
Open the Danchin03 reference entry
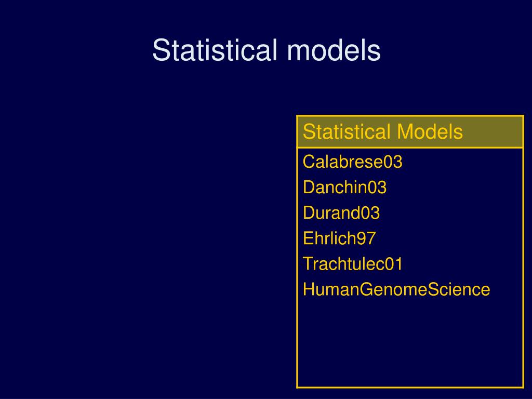345,187
